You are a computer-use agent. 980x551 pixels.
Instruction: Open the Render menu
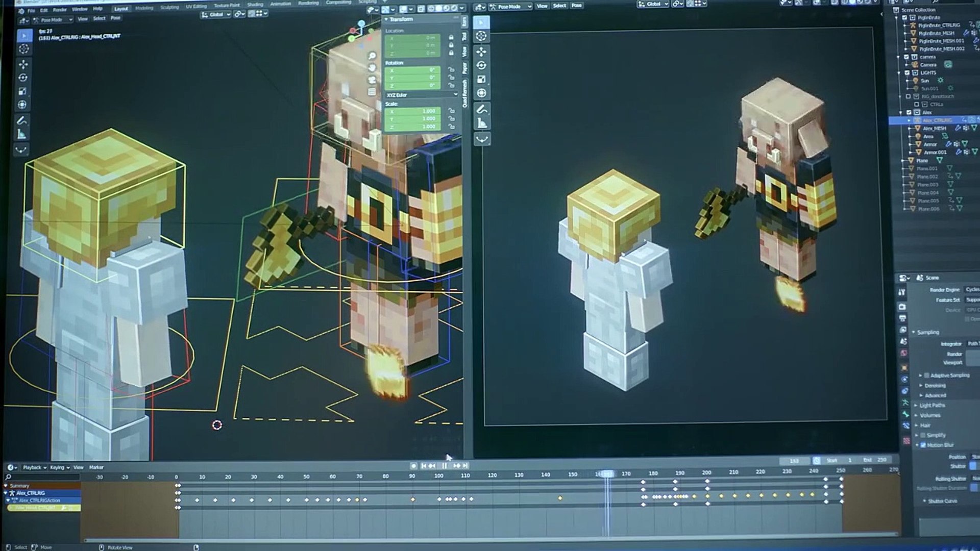tap(60, 10)
